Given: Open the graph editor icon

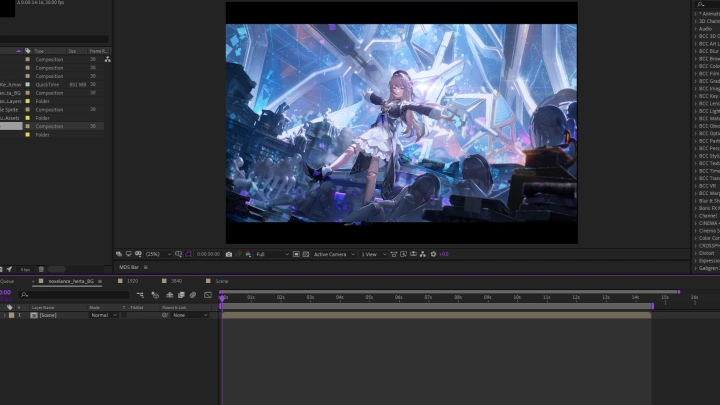Looking at the screenshot, I should click(x=208, y=295).
